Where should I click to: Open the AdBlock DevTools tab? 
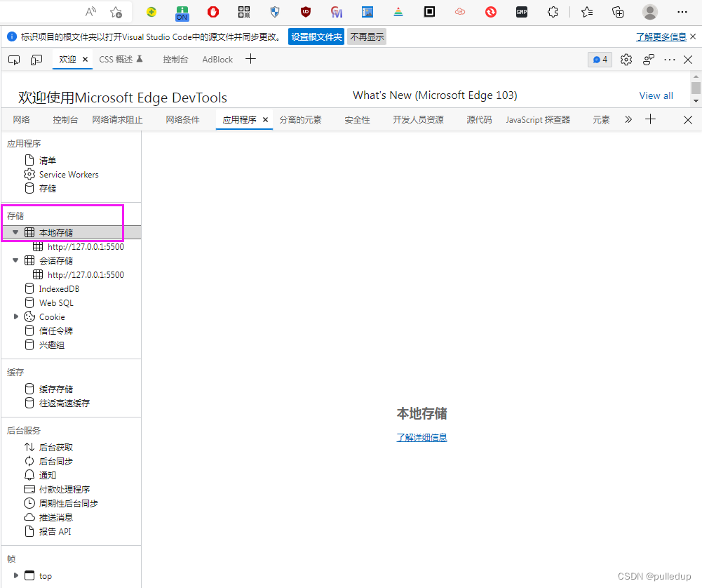[217, 60]
